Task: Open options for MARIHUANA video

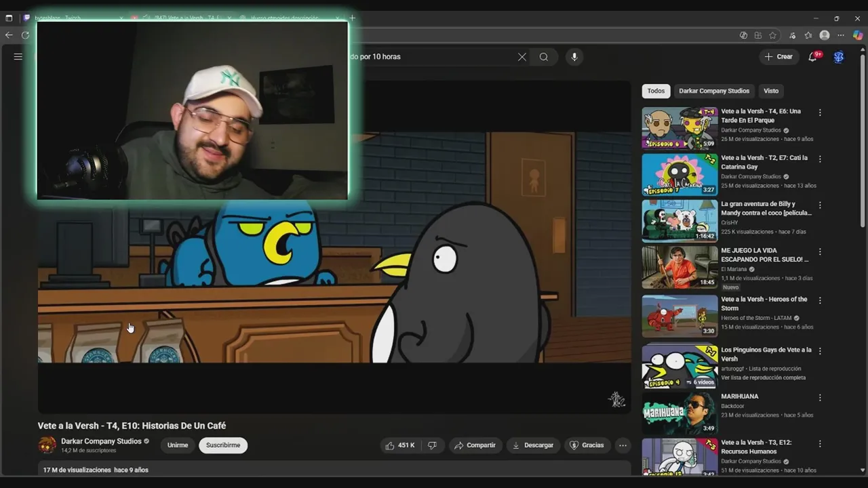Action: click(820, 398)
